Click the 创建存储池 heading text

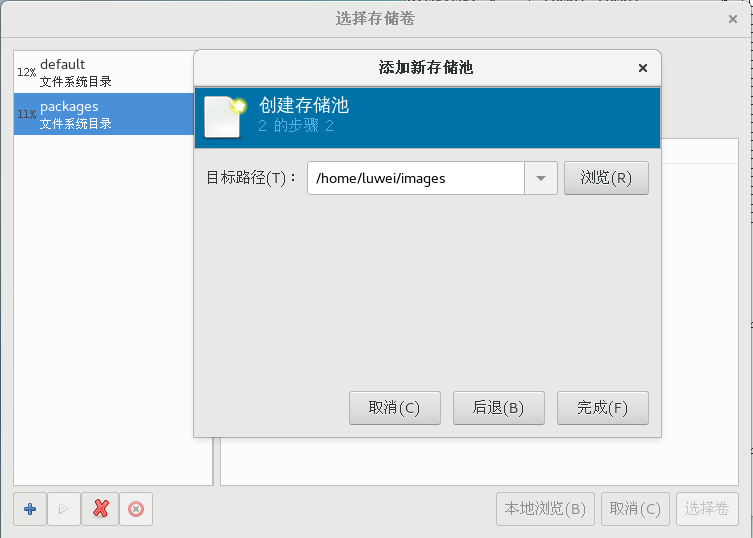[x=304, y=105]
